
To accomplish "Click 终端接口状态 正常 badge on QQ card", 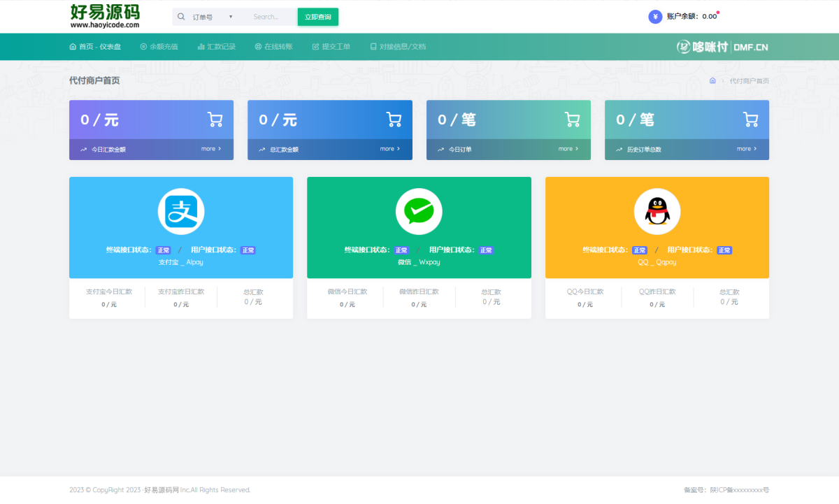I will tap(640, 250).
